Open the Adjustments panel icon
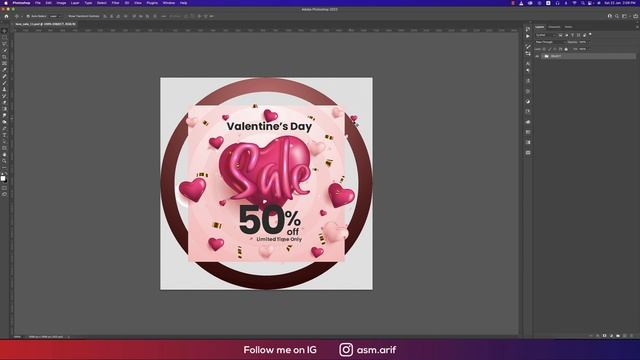The width and height of the screenshot is (640, 360). pyautogui.click(x=528, y=101)
